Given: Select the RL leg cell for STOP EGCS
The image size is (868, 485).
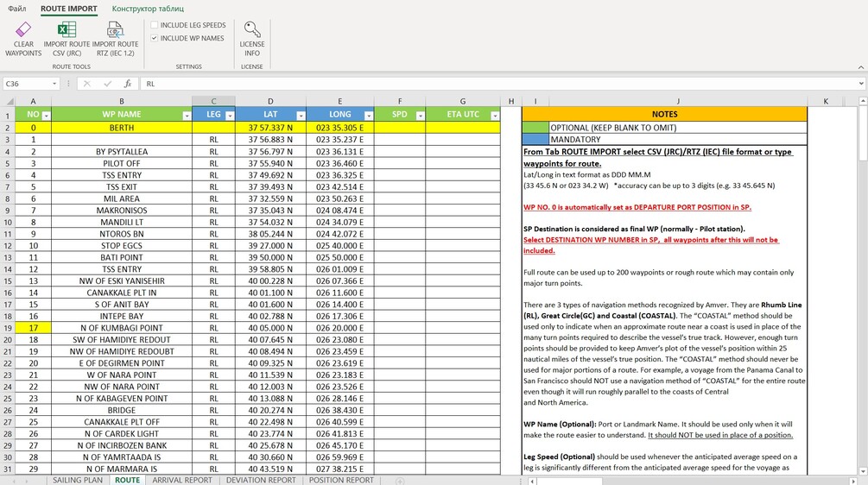Looking at the screenshot, I should [213, 246].
